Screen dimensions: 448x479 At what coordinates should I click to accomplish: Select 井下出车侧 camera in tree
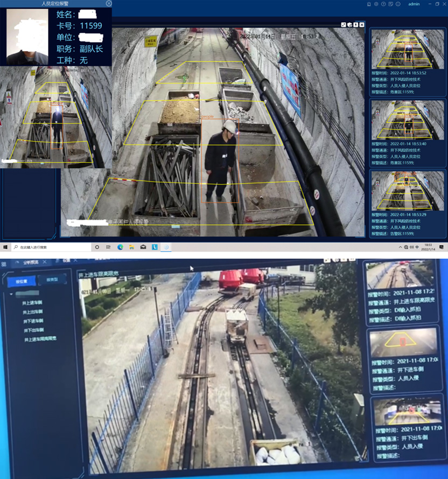32,330
